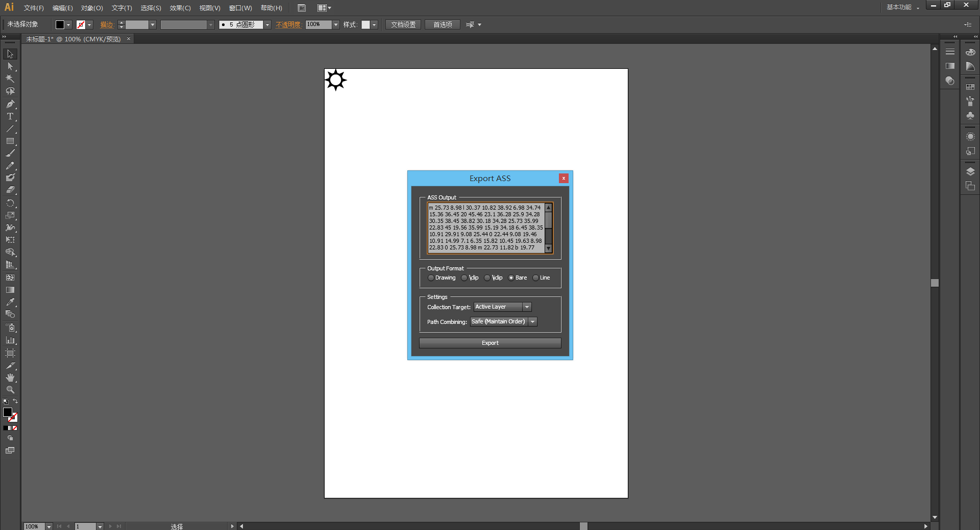The height and width of the screenshot is (530, 980).
Task: Open the 文字(T) menu
Action: [121, 8]
